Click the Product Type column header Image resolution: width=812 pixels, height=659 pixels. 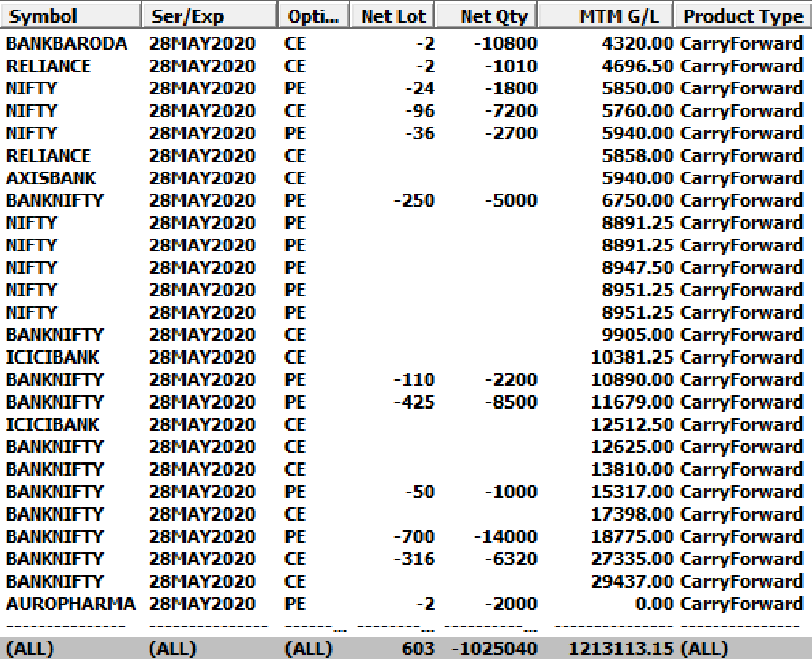point(743,16)
